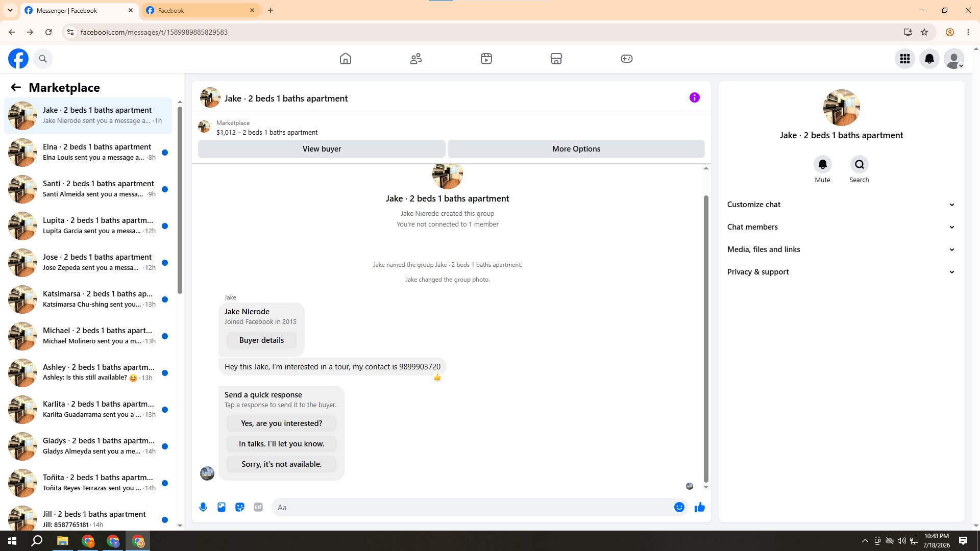Open Chrome tab search dropdown
This screenshot has height=551, width=980.
coord(10,10)
